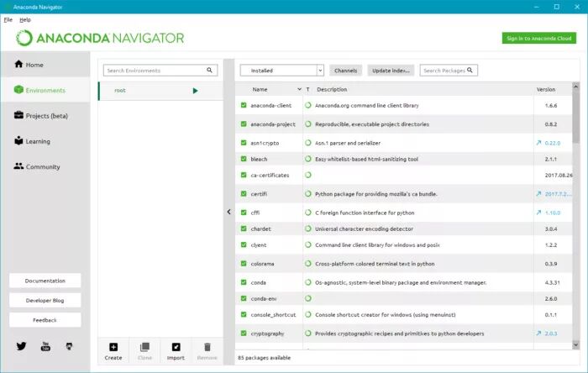Click the upgrade arrow for cryptography

[x=538, y=334]
